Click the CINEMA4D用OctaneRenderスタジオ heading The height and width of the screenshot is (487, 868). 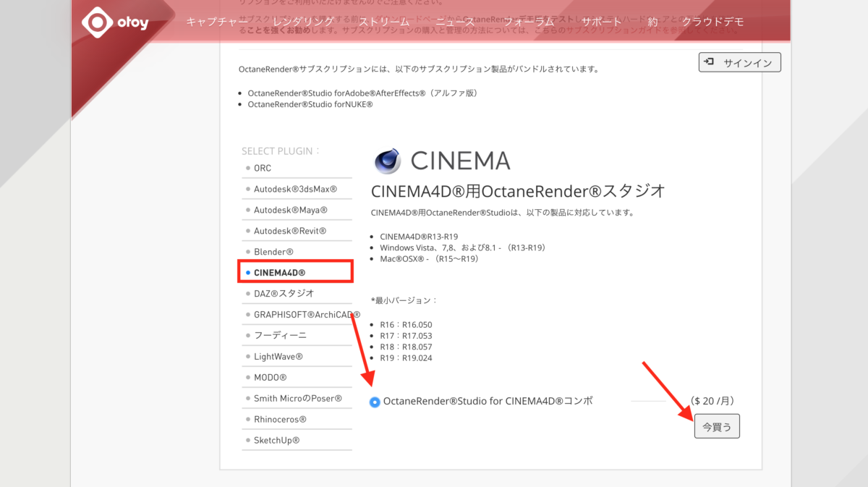518,191
